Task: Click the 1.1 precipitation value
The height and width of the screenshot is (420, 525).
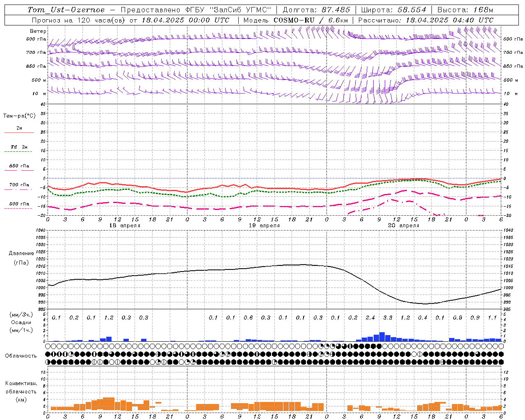Action: click(492, 318)
